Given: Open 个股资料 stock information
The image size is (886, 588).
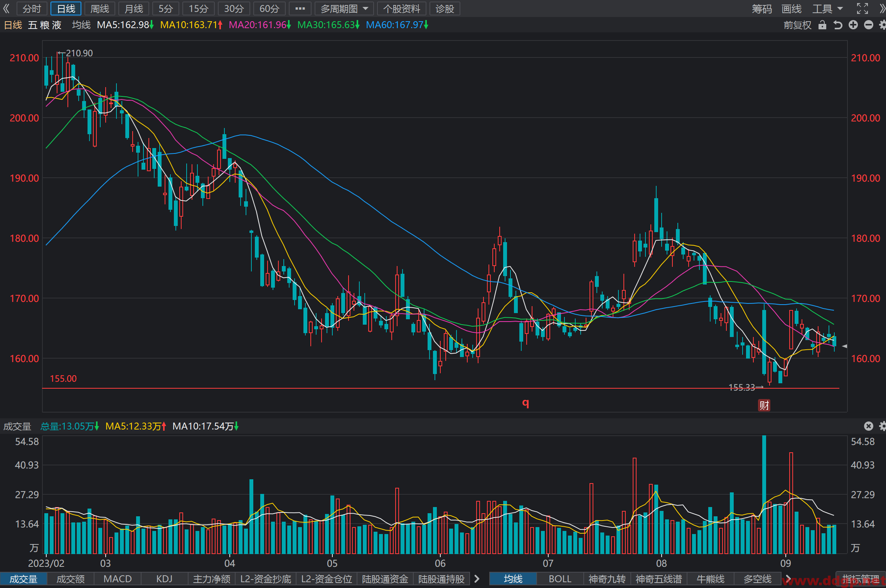Looking at the screenshot, I should (402, 8).
